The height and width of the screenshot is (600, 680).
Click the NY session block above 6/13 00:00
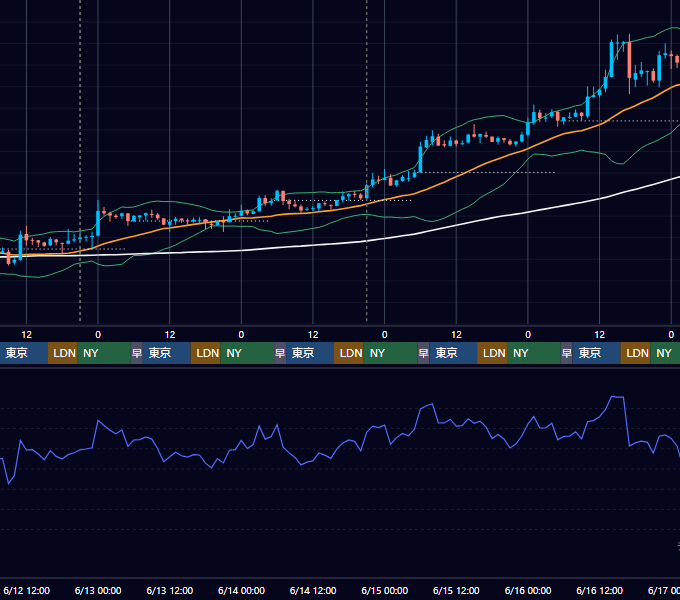(104, 353)
